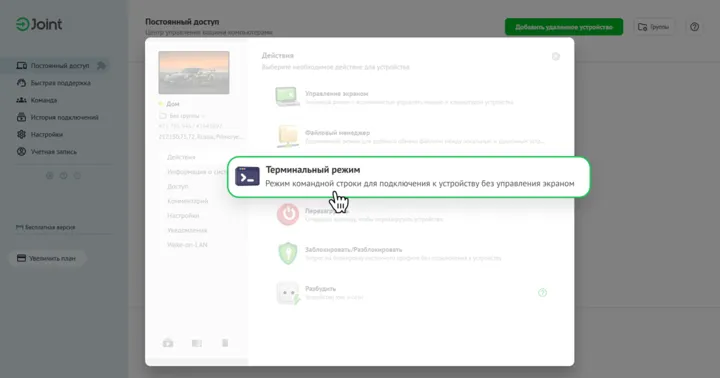Click the red power reboot icon
The image size is (720, 378).
point(288,214)
